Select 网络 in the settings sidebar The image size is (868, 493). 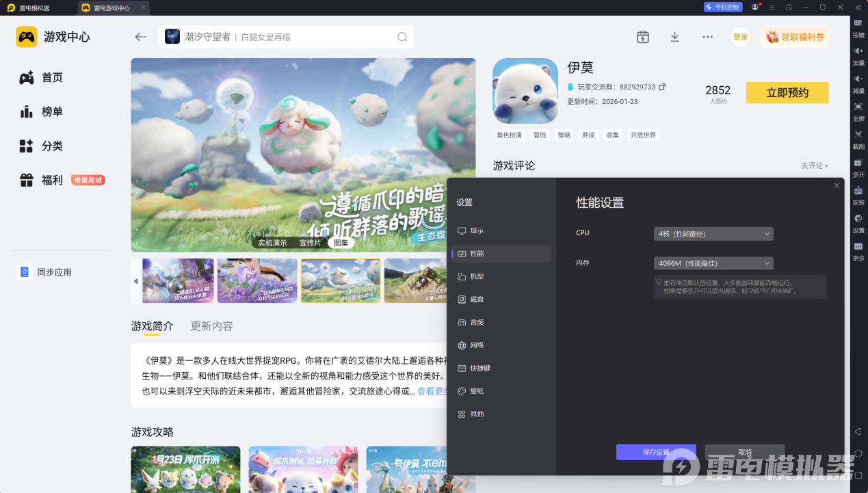pyautogui.click(x=501, y=345)
